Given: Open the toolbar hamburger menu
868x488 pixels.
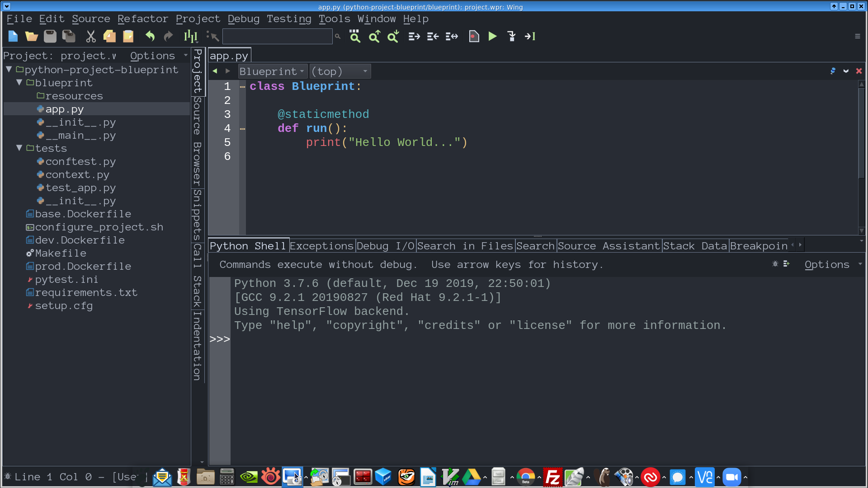Looking at the screenshot, I should tap(858, 36).
